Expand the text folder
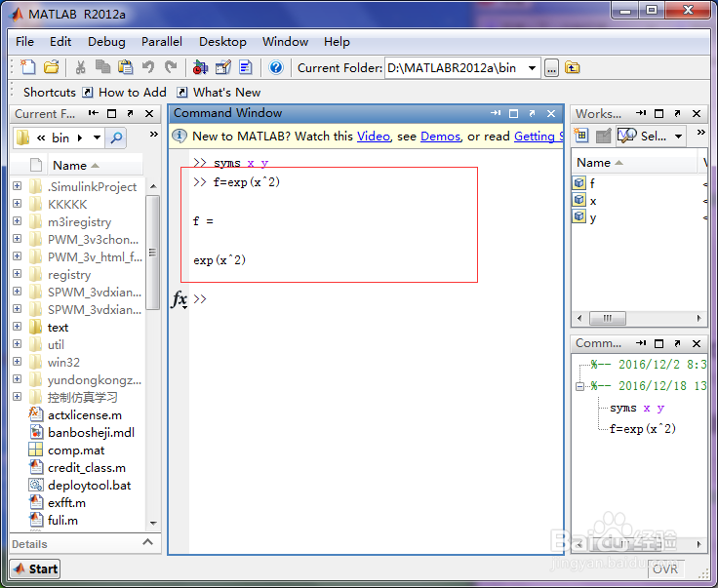This screenshot has width=718, height=588. click(x=17, y=327)
